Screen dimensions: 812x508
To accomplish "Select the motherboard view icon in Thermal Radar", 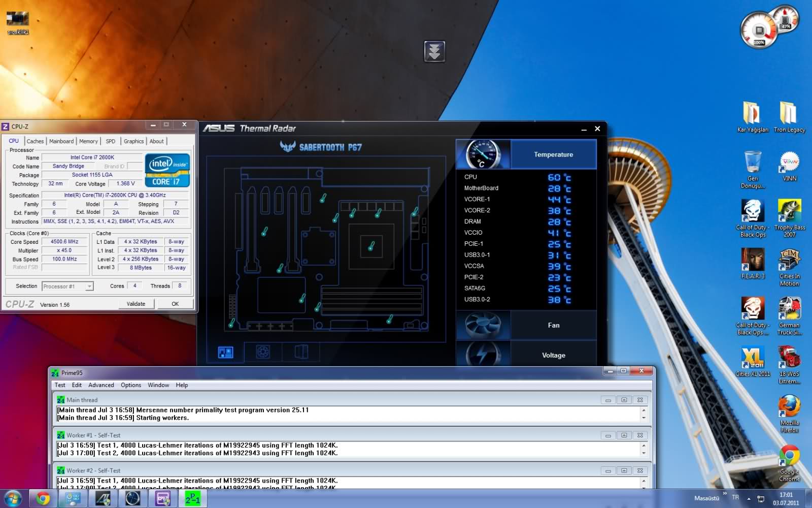I will tap(225, 352).
